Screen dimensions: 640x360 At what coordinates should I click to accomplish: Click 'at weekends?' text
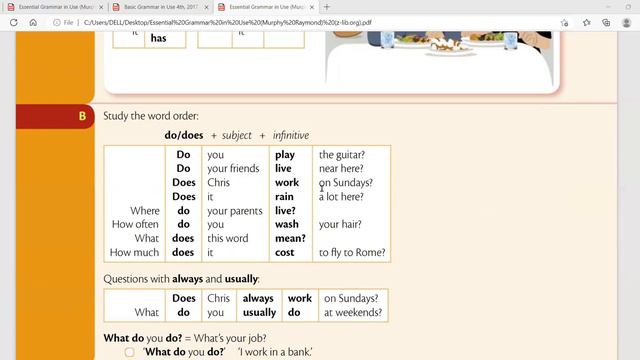[353, 312]
